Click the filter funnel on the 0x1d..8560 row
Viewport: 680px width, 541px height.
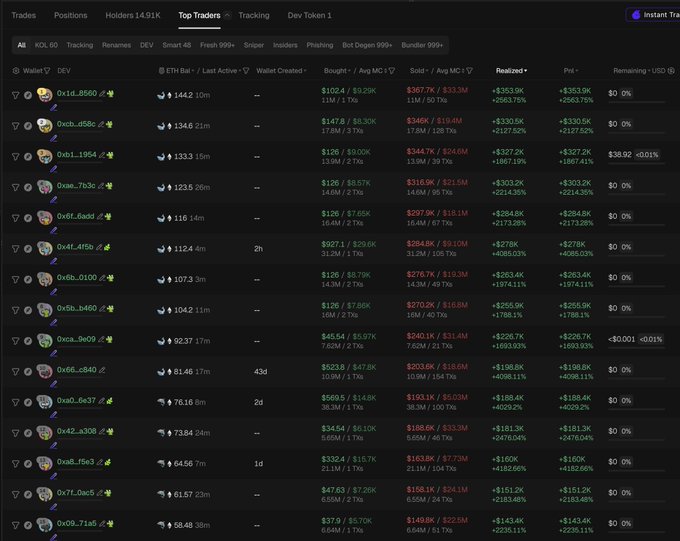point(16,95)
